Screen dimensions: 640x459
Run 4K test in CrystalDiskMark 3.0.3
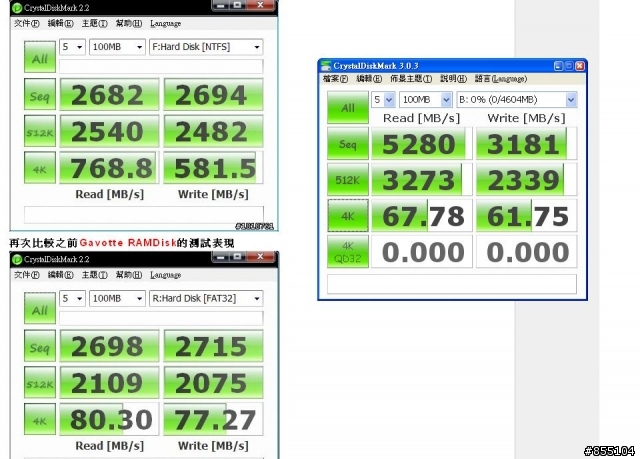348,216
